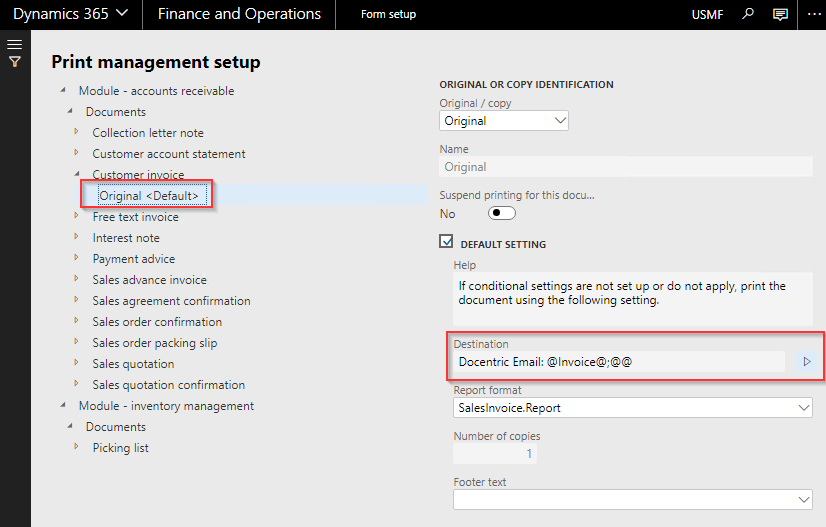Click Finance and Operations header
Screen dimensions: 826x527
239,14
